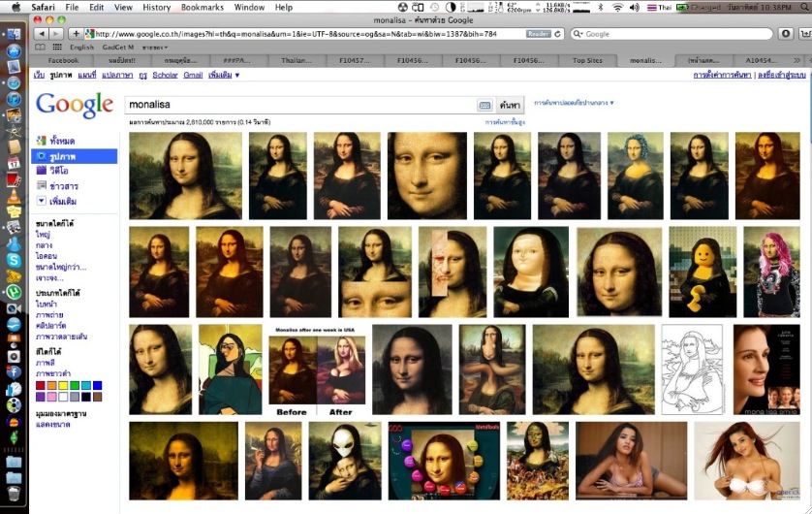
Task: Launch App Store from the Dock
Action: pyautogui.click(x=14, y=50)
